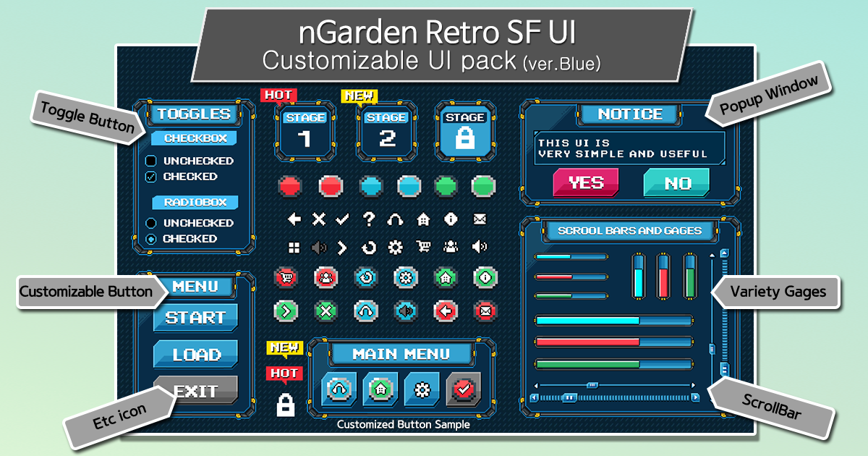Click the locked Stage button
Image resolution: width=868 pixels, height=456 pixels.
465,130
